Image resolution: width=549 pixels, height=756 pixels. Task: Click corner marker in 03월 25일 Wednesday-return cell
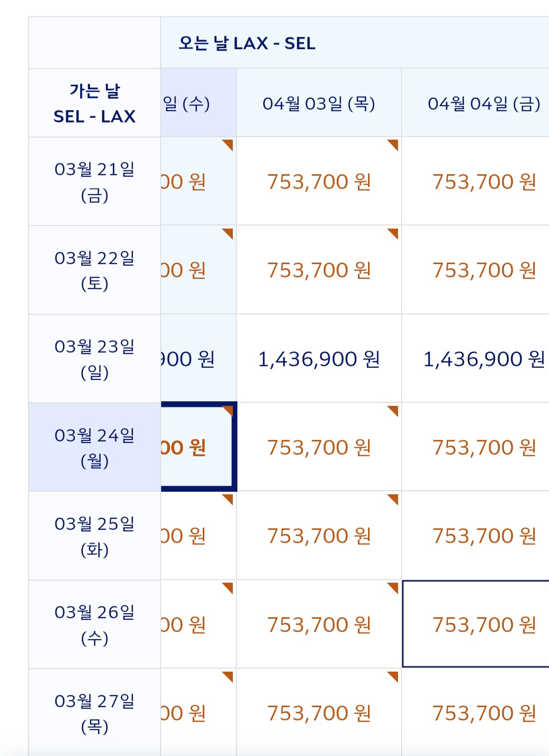click(x=228, y=499)
